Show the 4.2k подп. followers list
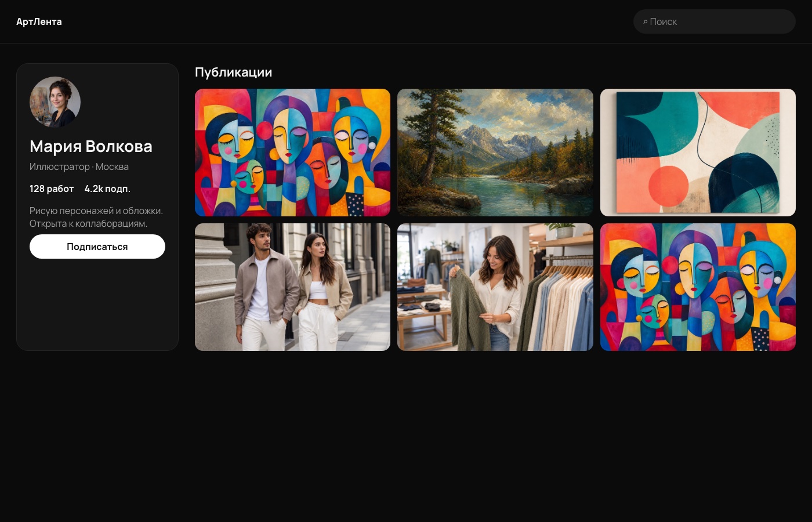This screenshot has height=522, width=812. [107, 188]
